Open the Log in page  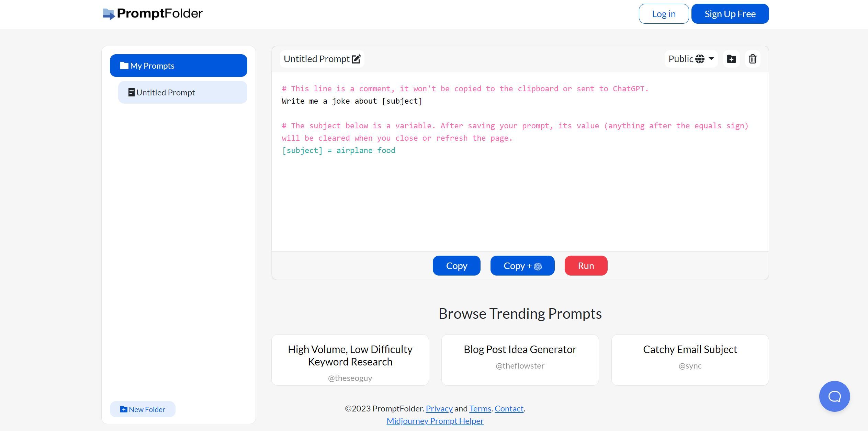(x=663, y=13)
